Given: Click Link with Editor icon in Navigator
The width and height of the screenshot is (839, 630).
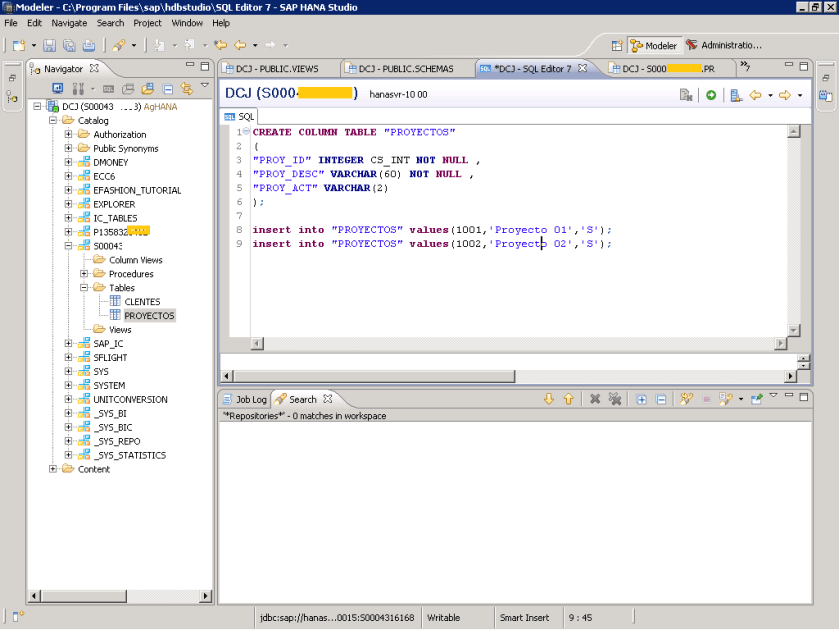Looking at the screenshot, I should point(186,89).
